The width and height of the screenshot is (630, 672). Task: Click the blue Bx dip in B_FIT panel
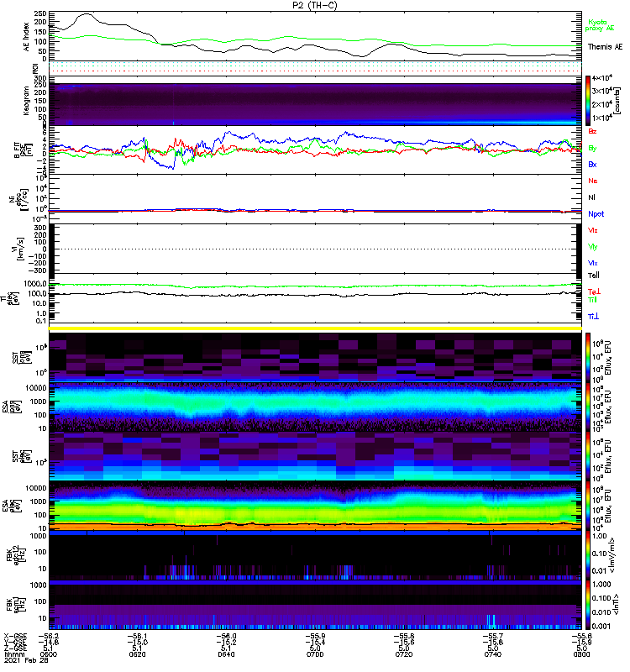coord(171,167)
